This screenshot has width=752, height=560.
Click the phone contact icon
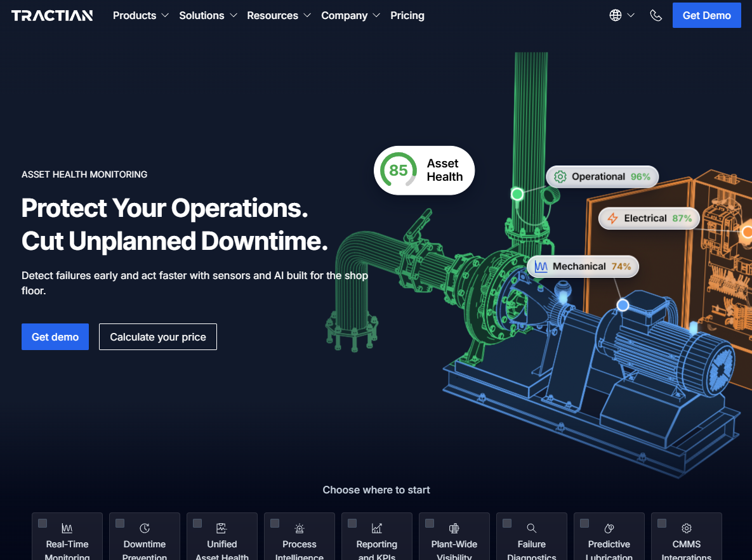click(x=656, y=15)
